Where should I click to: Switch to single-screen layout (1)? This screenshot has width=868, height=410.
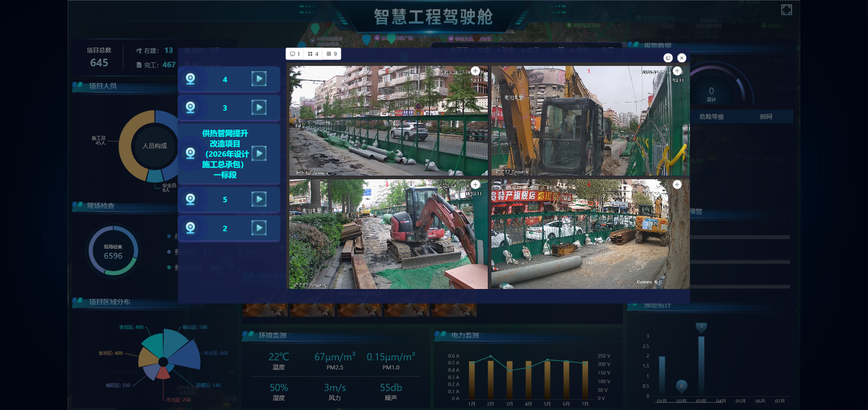pos(295,54)
